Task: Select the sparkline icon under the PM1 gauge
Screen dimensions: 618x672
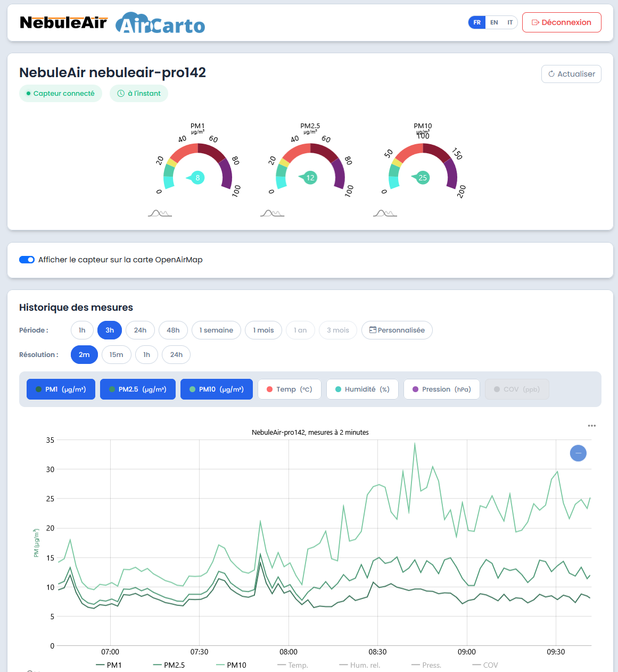Action: (x=160, y=214)
